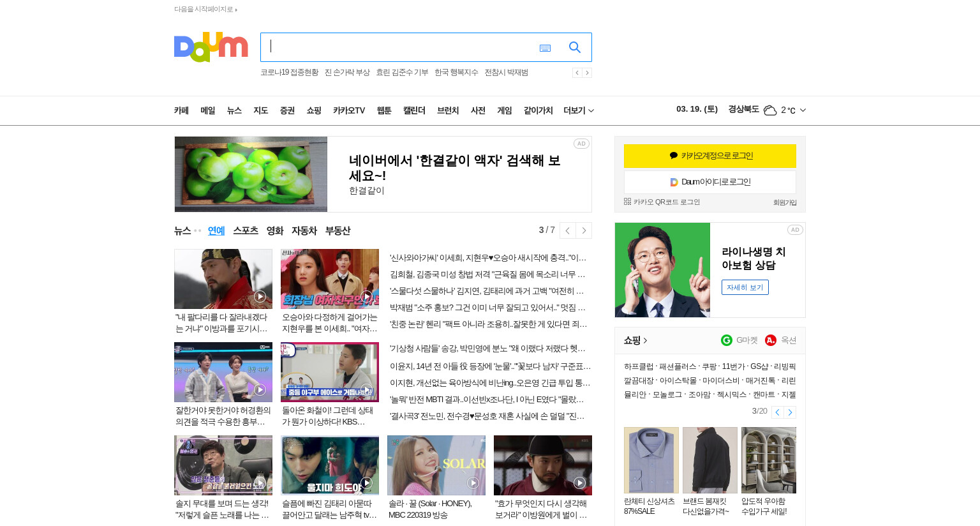The width and height of the screenshot is (980, 526).
Task: Open headline '결사곡3' 전노민
Action: (x=488, y=416)
